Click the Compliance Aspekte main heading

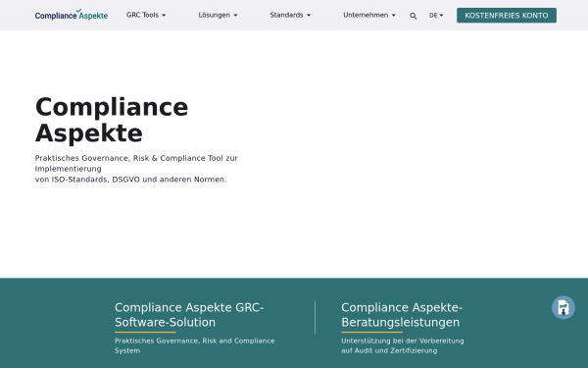pos(112,120)
